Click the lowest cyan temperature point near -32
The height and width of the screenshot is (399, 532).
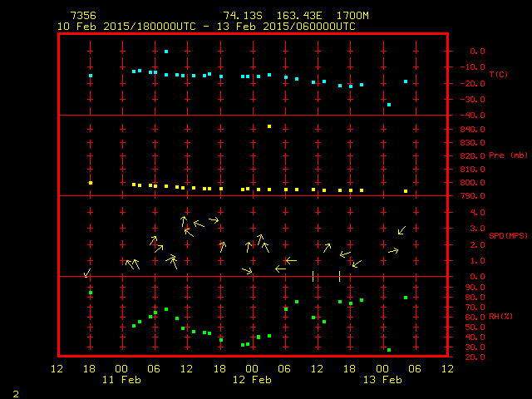coord(389,105)
